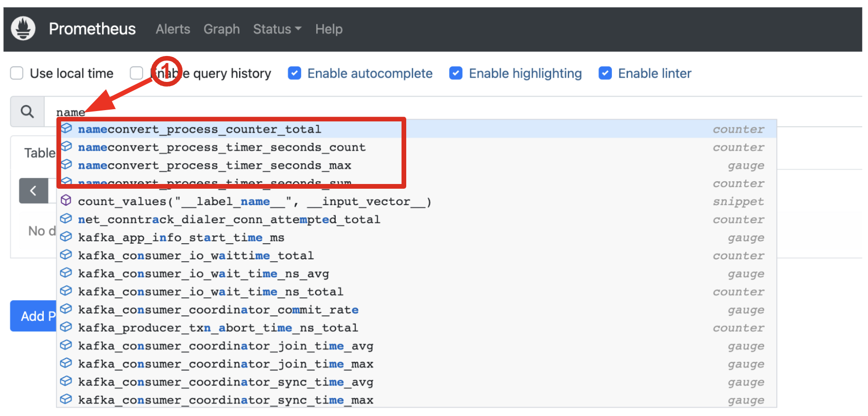The width and height of the screenshot is (868, 416).
Task: Click the Prometheus flame logo
Action: [x=23, y=28]
